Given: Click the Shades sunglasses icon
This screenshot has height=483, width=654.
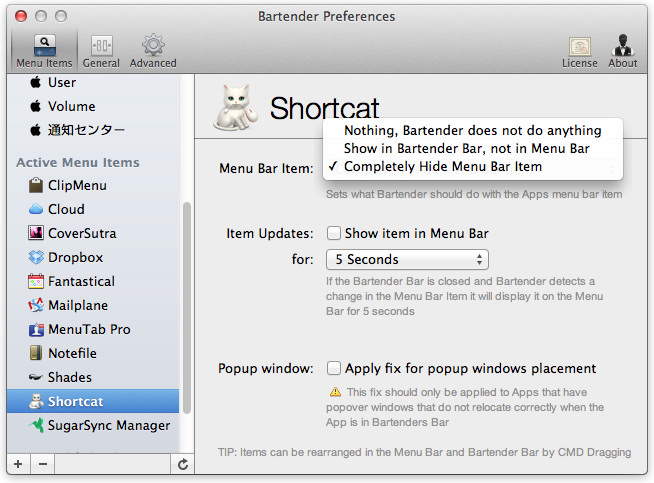Looking at the screenshot, I should click(x=36, y=377).
